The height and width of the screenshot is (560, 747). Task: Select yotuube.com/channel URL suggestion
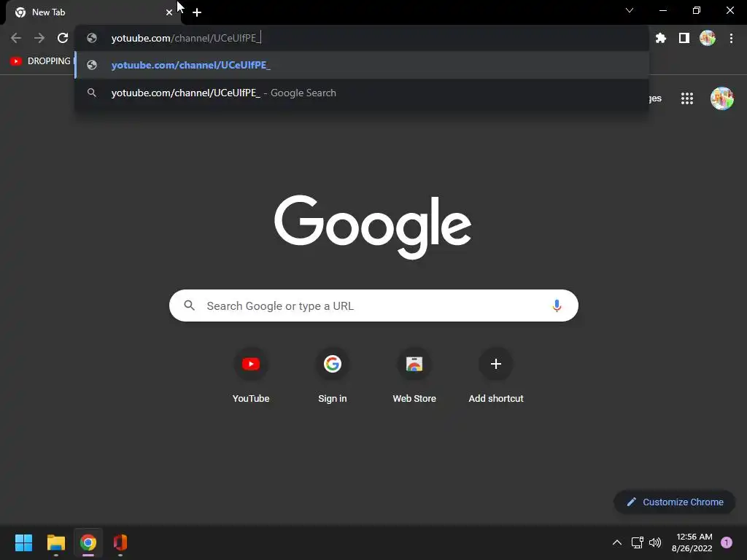pos(362,65)
